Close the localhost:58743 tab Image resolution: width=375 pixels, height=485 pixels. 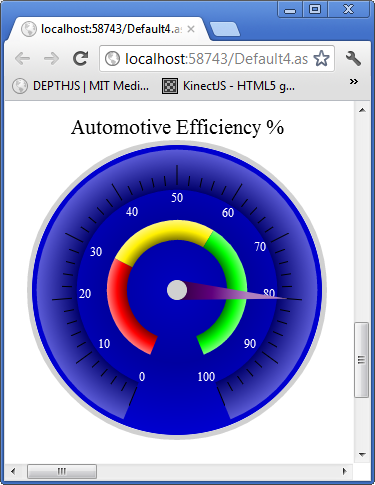(191, 29)
